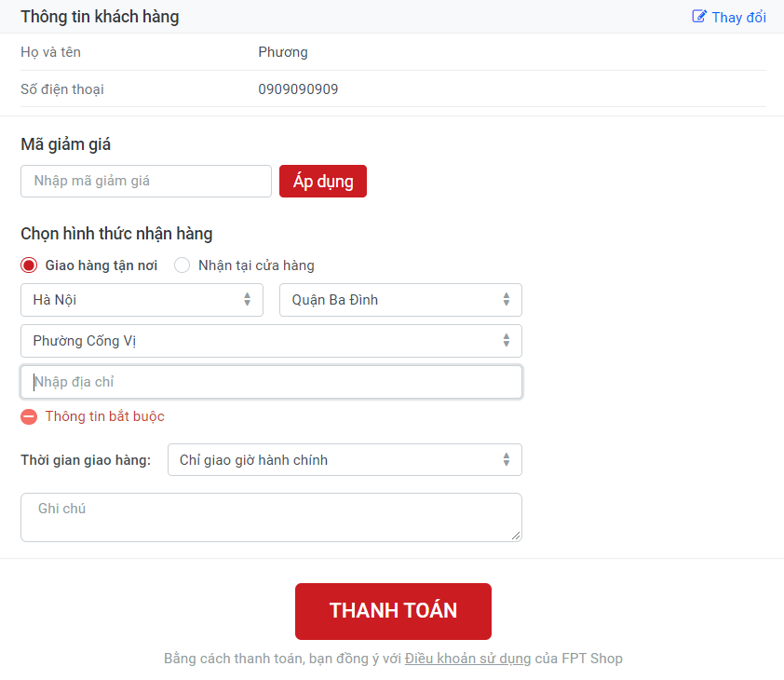Choose Nhận tại cửa hàng radio button
The height and width of the screenshot is (680, 784).
tap(182, 265)
